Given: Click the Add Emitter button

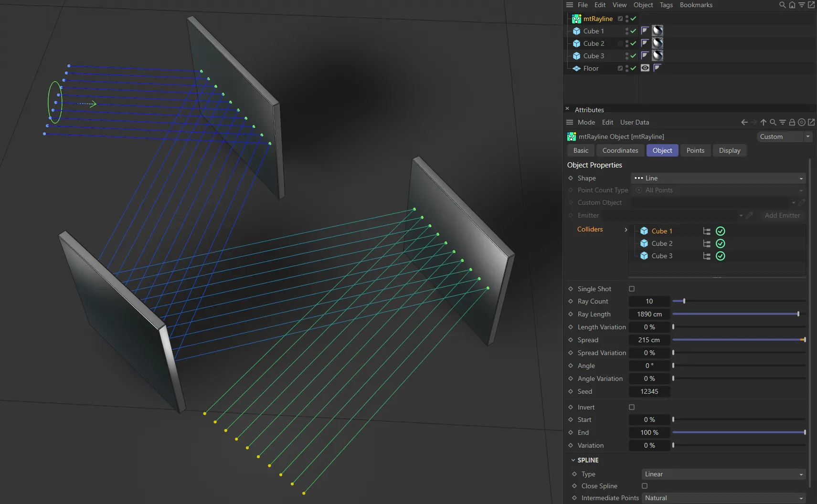Looking at the screenshot, I should pyautogui.click(x=782, y=215).
